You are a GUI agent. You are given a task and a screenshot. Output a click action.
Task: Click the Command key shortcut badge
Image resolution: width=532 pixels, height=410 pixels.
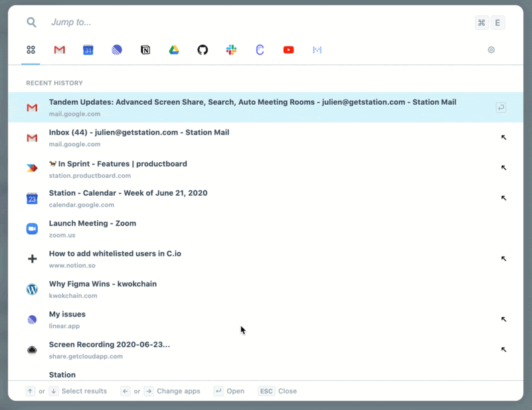point(482,23)
